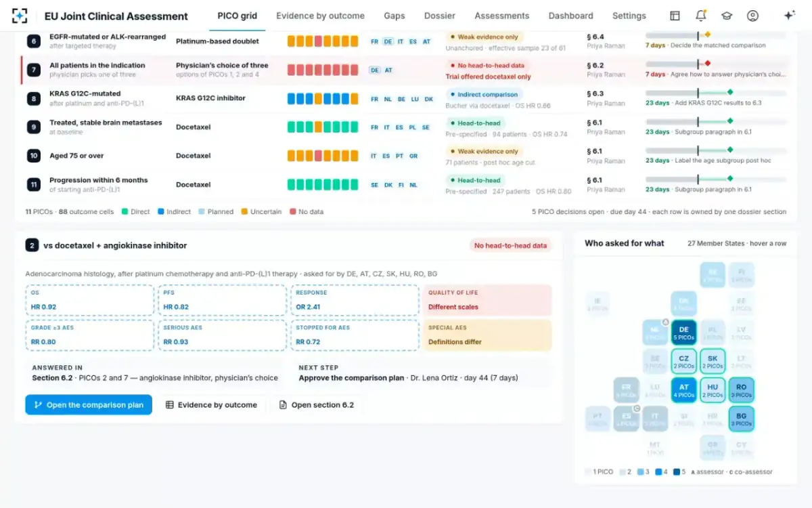Select the Stopped for AEs cell
The image size is (812, 508).
pos(355,335)
